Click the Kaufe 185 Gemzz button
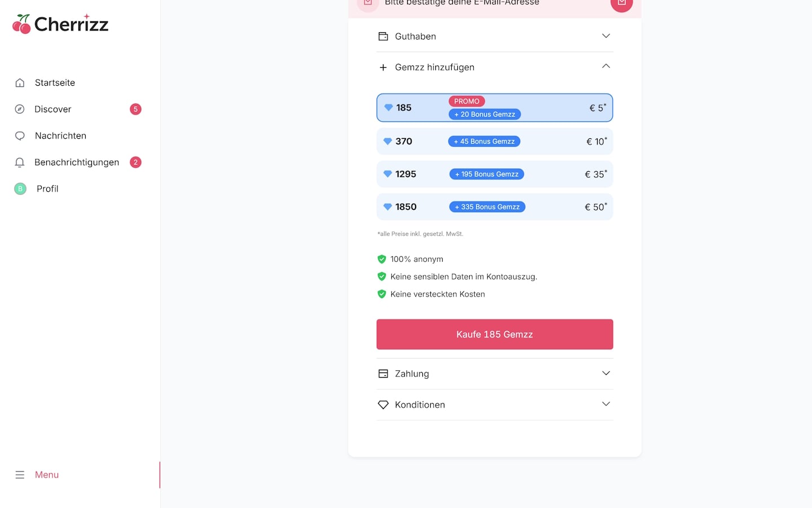The height and width of the screenshot is (508, 812). tap(495, 335)
